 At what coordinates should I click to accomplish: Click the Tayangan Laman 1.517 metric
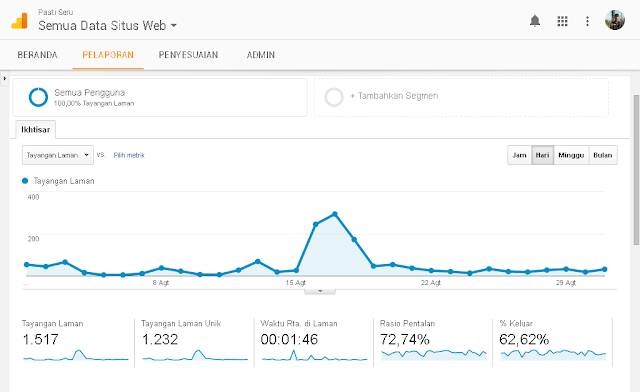(x=40, y=339)
